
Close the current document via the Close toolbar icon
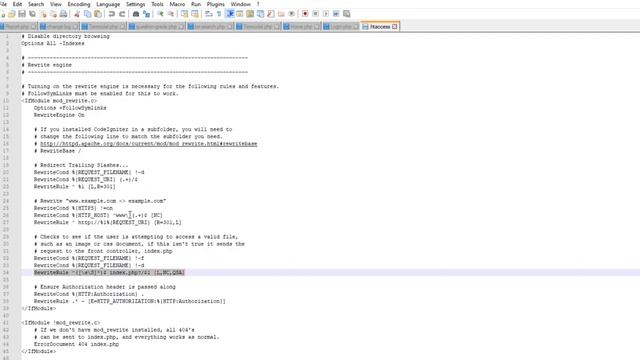pos(43,14)
